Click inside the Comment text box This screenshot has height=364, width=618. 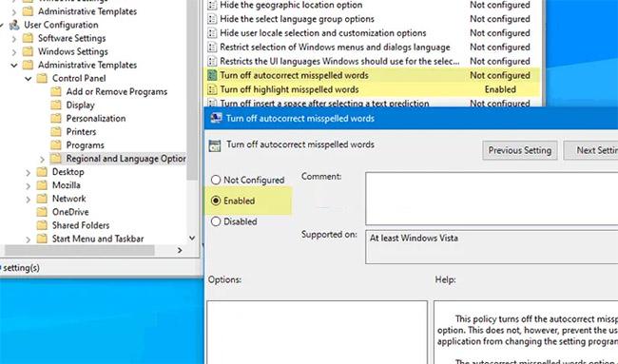pyautogui.click(x=492, y=199)
